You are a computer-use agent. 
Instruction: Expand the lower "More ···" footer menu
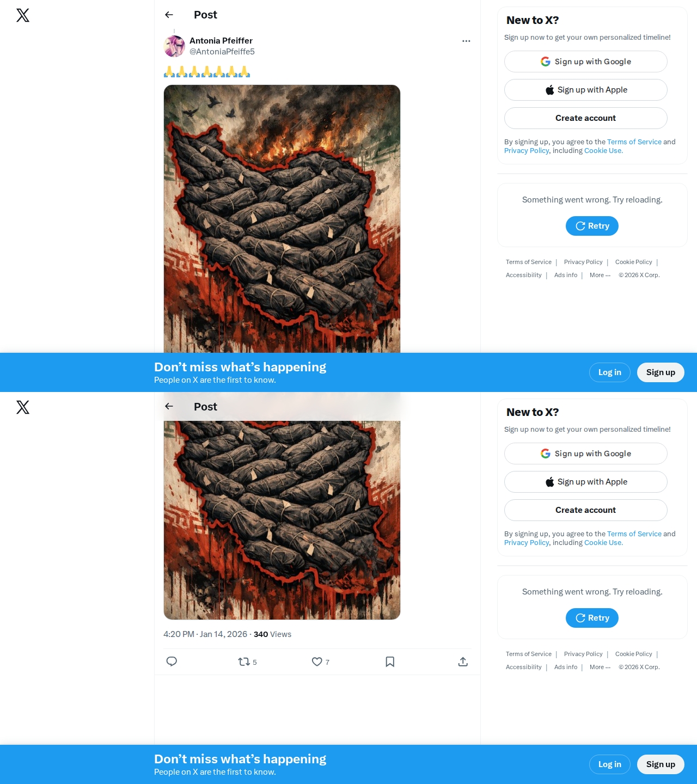[x=600, y=667]
